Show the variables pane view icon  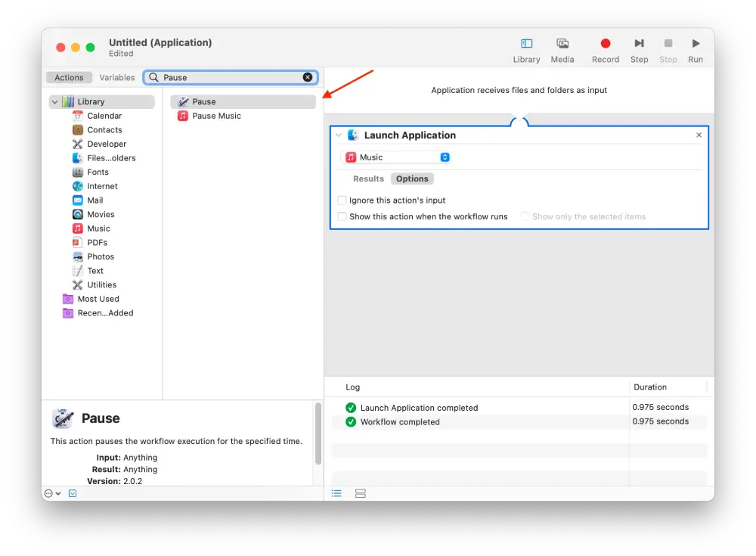[x=360, y=493]
